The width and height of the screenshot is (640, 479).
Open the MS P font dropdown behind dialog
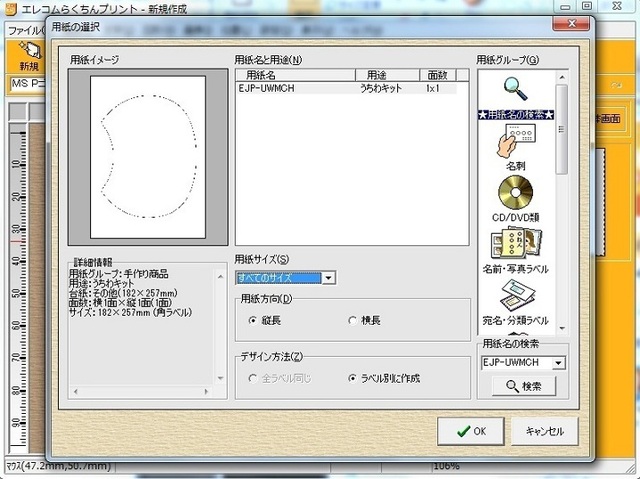coord(28,85)
